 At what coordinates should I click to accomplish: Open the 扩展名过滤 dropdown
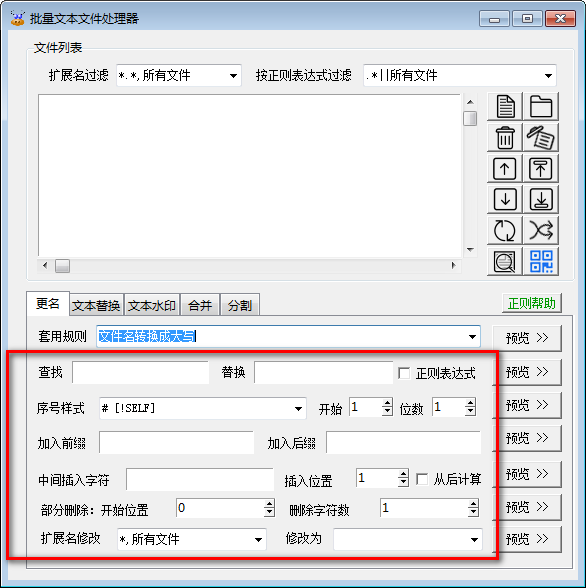(179, 75)
